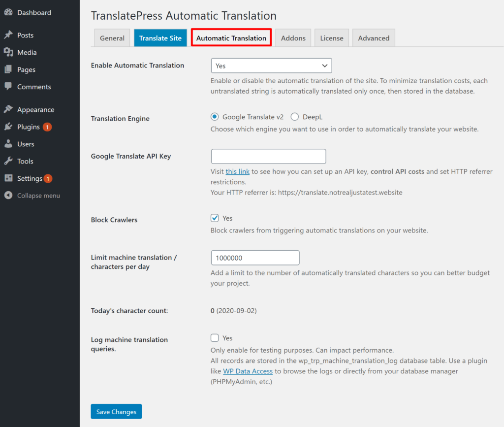This screenshot has height=427, width=504.
Task: Switch to the Addons tab
Action: pyautogui.click(x=293, y=38)
